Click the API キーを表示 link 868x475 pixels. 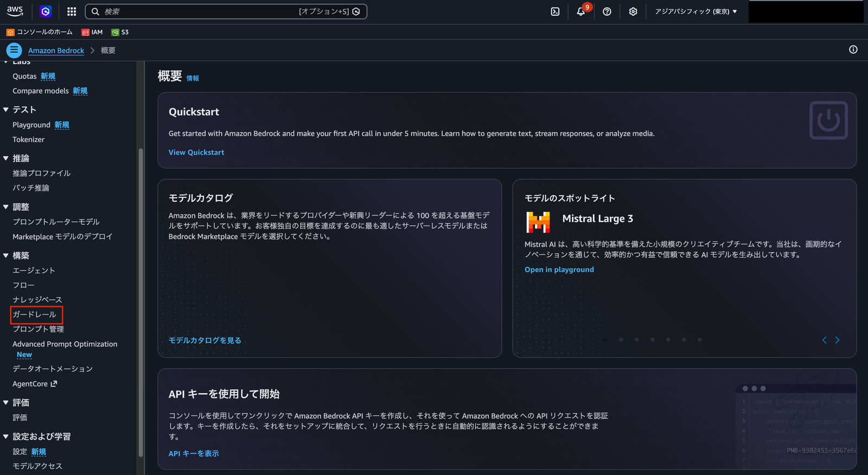(x=194, y=453)
